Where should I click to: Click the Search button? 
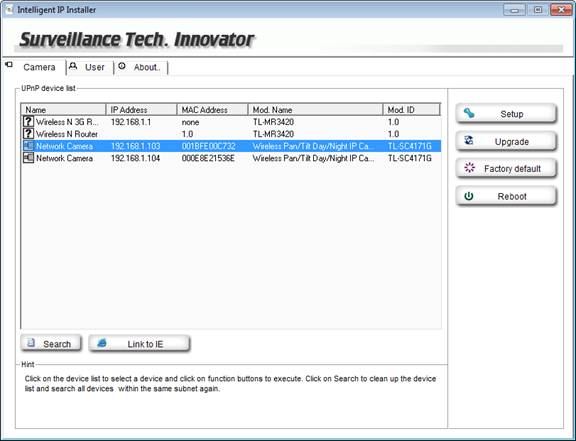(x=51, y=344)
